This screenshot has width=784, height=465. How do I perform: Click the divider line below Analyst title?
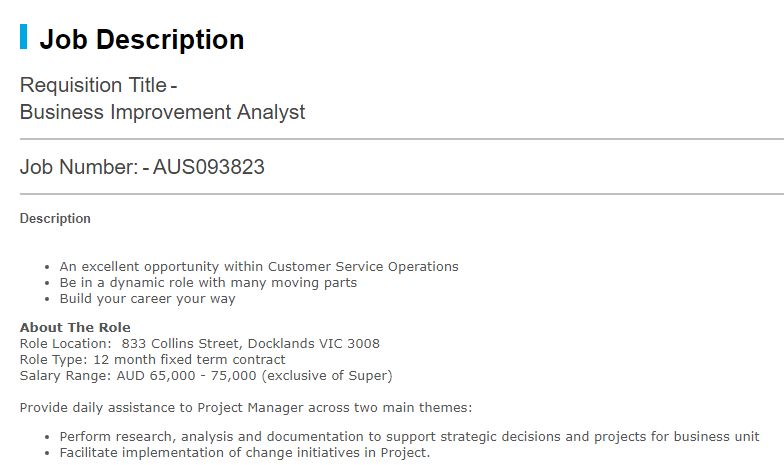click(x=402, y=139)
